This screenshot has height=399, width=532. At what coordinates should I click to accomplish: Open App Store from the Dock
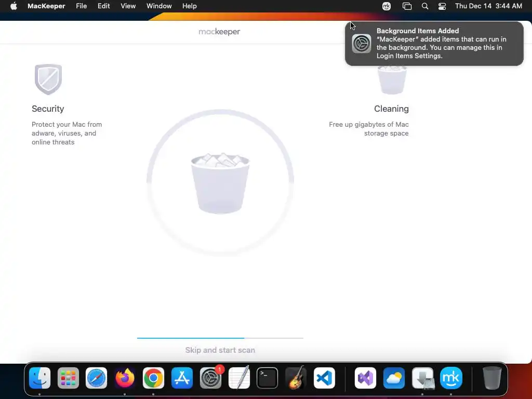182,378
